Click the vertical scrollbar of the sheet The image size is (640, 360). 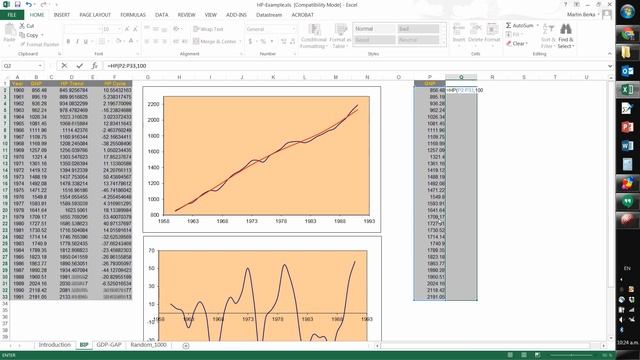(x=611, y=208)
